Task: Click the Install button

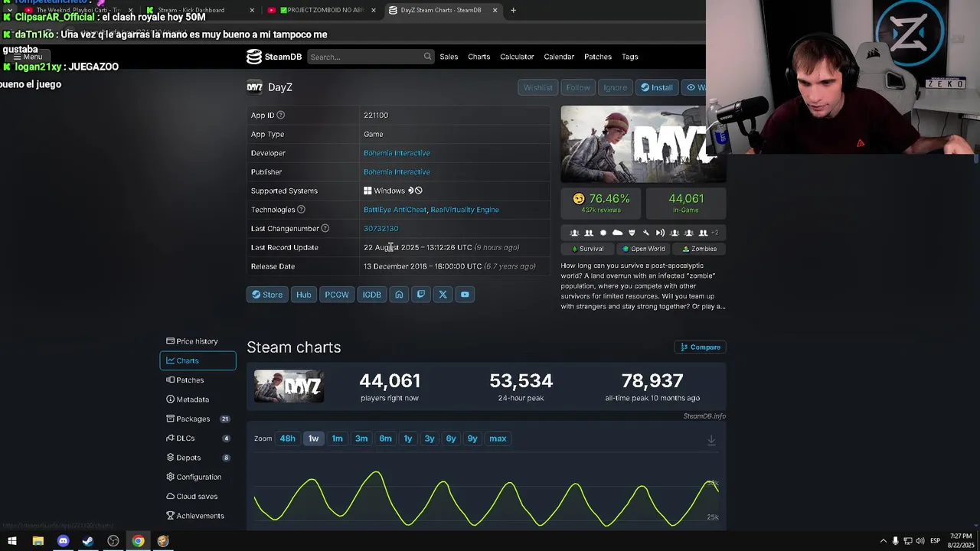Action: tap(657, 87)
